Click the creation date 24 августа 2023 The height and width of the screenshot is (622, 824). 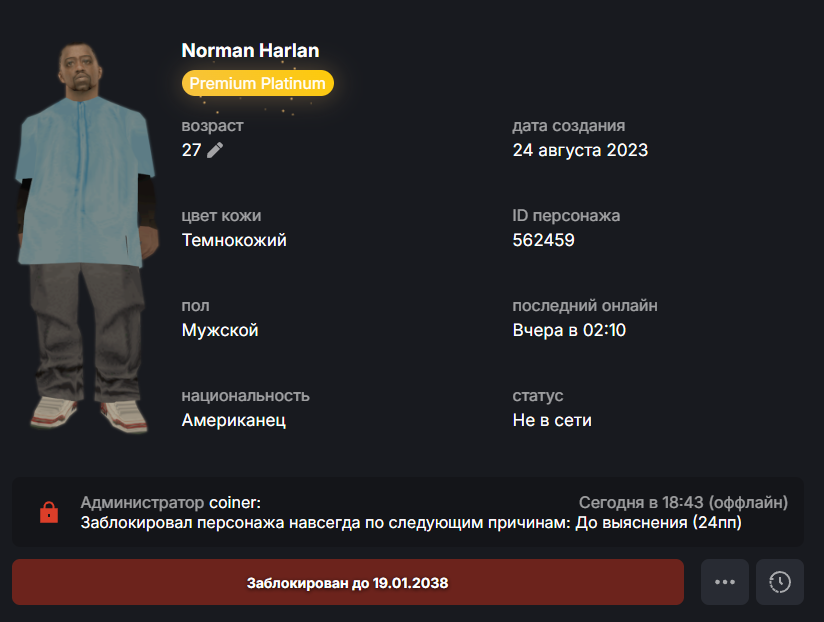580,150
